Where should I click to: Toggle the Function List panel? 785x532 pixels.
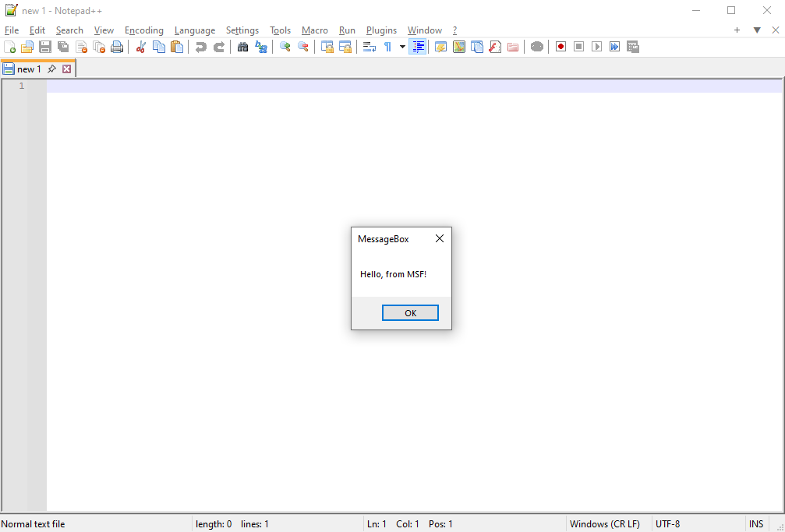click(x=477, y=47)
